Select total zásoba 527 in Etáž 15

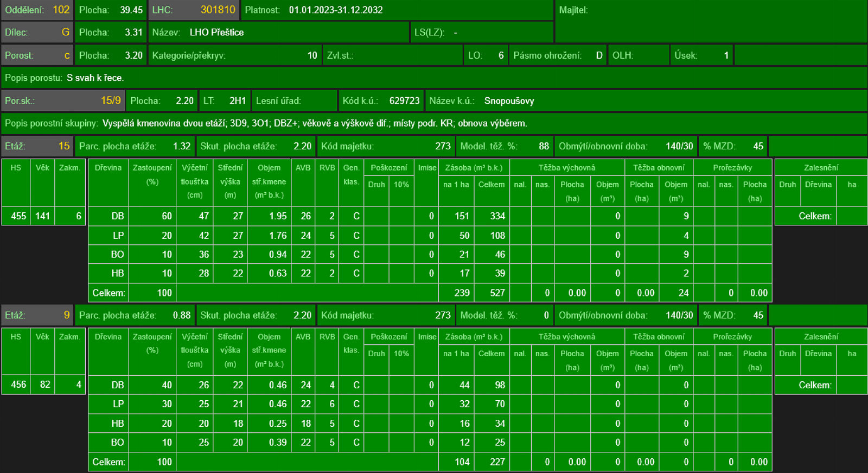click(497, 293)
